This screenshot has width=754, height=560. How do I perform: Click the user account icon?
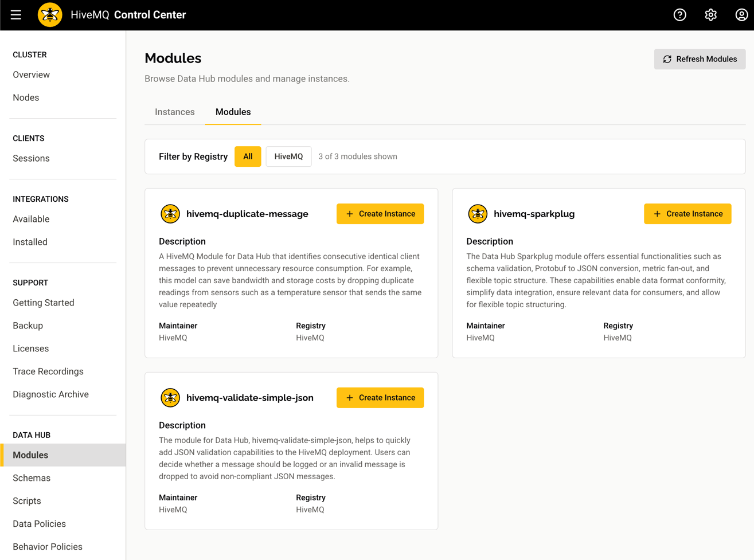tap(741, 15)
